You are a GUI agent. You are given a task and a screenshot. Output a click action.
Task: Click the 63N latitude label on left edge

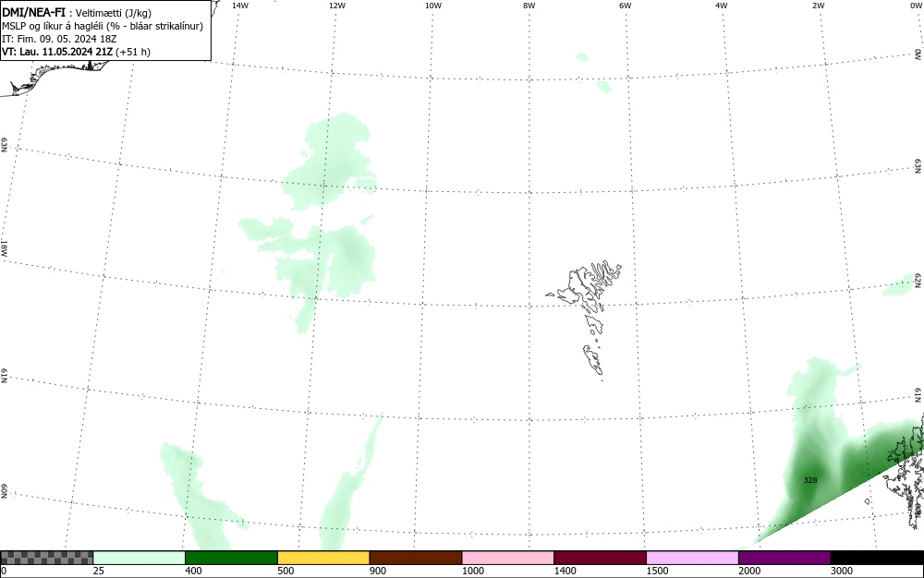4,145
